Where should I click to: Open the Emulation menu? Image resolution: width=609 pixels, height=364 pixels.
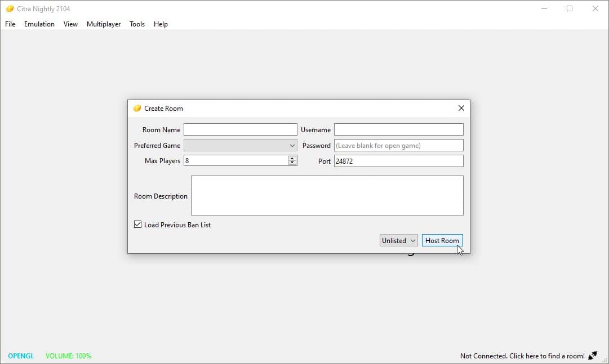[x=39, y=24]
